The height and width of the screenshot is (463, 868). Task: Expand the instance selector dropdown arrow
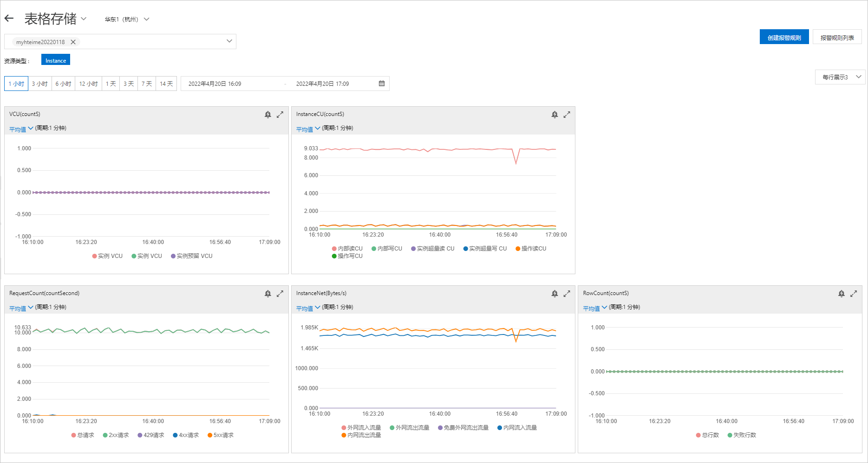[229, 41]
